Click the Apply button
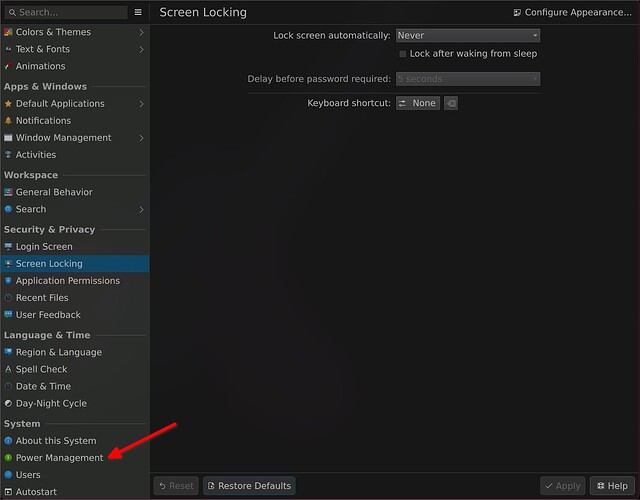Image resolution: width=640 pixels, height=500 pixels. tap(563, 486)
